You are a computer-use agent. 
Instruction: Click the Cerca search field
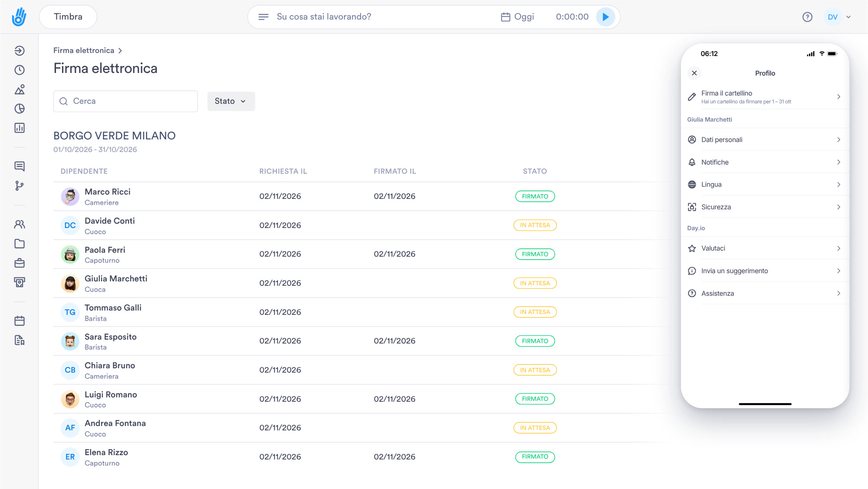pos(125,101)
